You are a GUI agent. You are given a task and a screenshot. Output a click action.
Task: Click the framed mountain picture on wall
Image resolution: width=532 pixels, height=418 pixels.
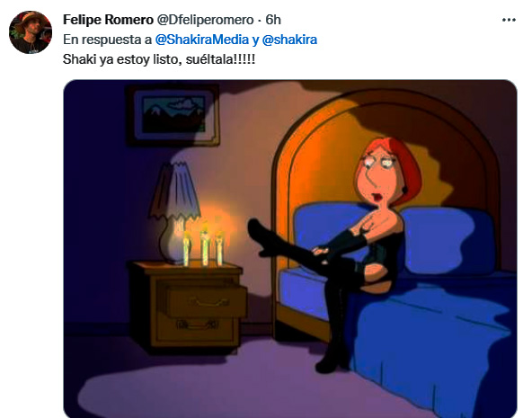pyautogui.click(x=173, y=115)
